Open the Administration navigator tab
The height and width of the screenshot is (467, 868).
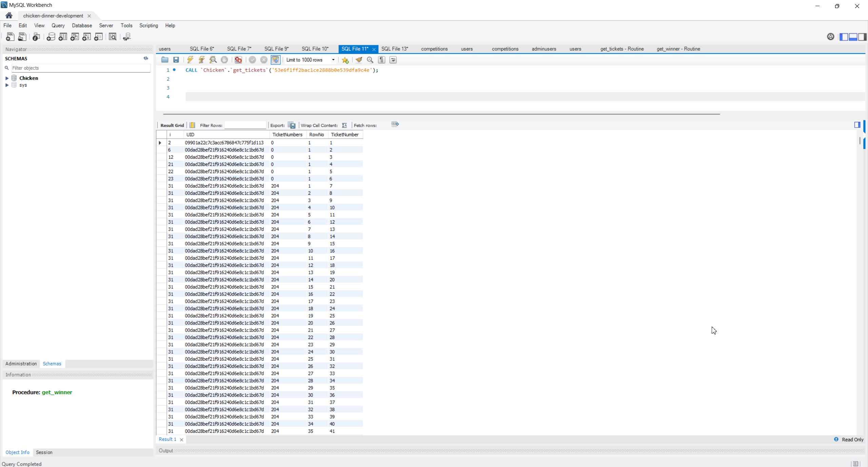pyautogui.click(x=21, y=363)
